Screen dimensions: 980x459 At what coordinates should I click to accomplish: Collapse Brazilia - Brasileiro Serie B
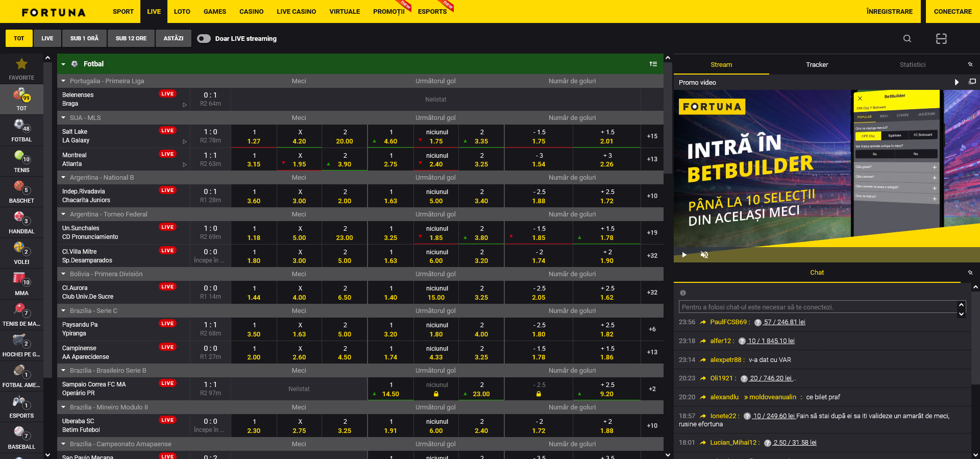pos(63,370)
